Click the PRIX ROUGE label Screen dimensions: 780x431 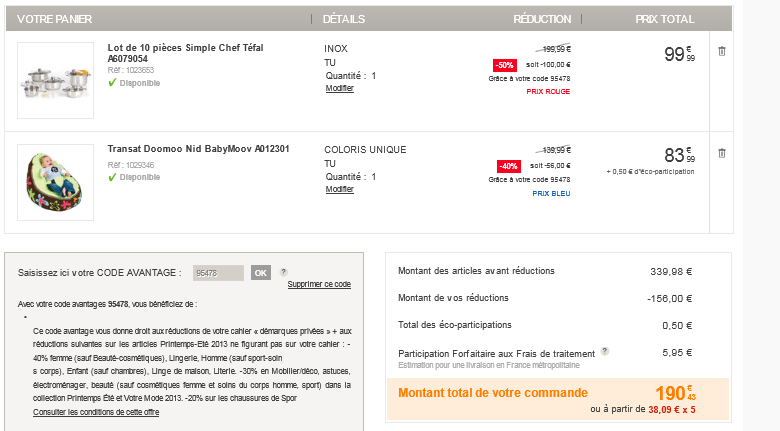(x=548, y=92)
